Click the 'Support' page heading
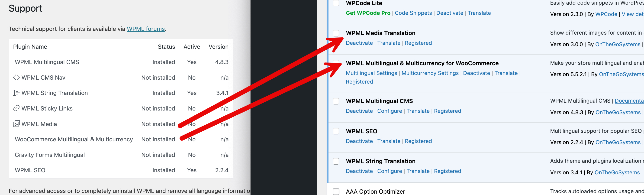The height and width of the screenshot is (195, 644). coord(25,9)
